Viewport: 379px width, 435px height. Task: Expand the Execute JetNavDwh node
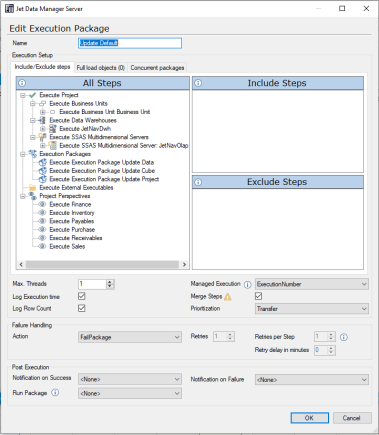[43, 129]
